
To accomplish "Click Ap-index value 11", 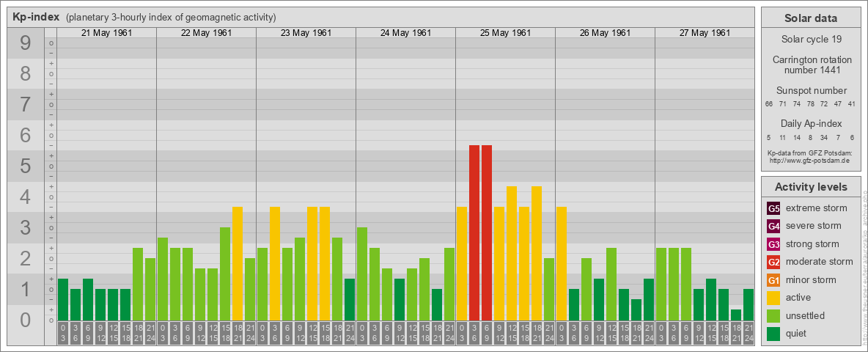I will [783, 137].
